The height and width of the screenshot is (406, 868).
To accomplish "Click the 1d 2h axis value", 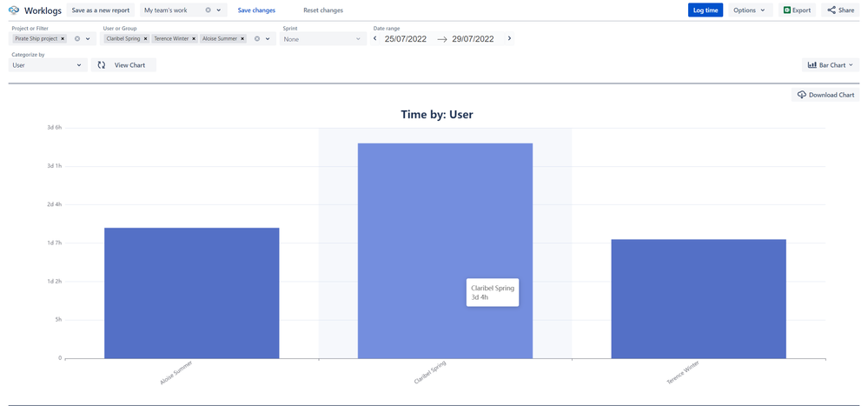I will [54, 282].
